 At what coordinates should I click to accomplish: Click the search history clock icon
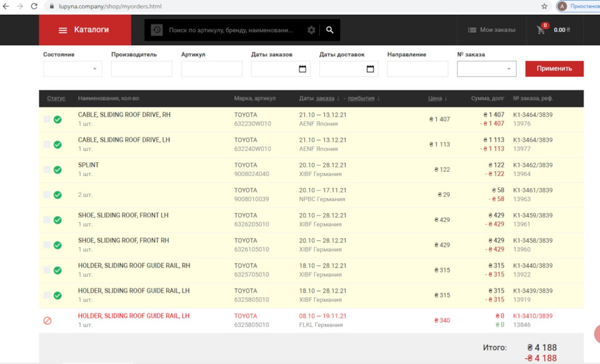pos(156,30)
